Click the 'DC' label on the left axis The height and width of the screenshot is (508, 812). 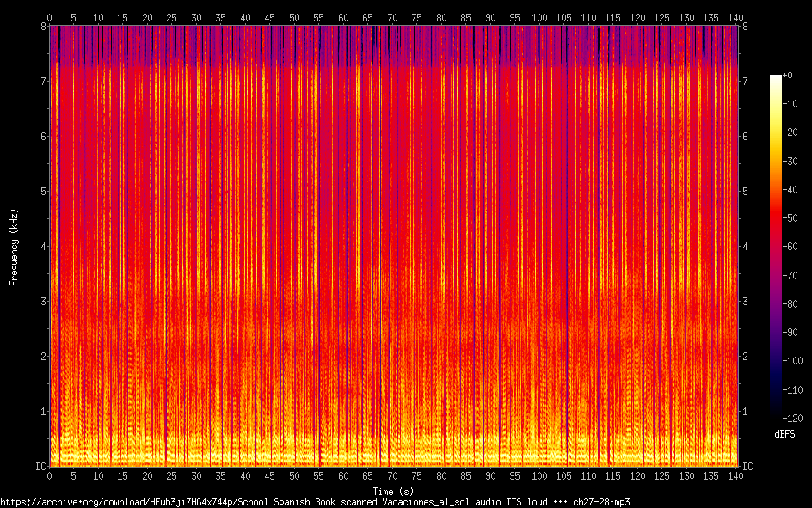pyautogui.click(x=39, y=467)
